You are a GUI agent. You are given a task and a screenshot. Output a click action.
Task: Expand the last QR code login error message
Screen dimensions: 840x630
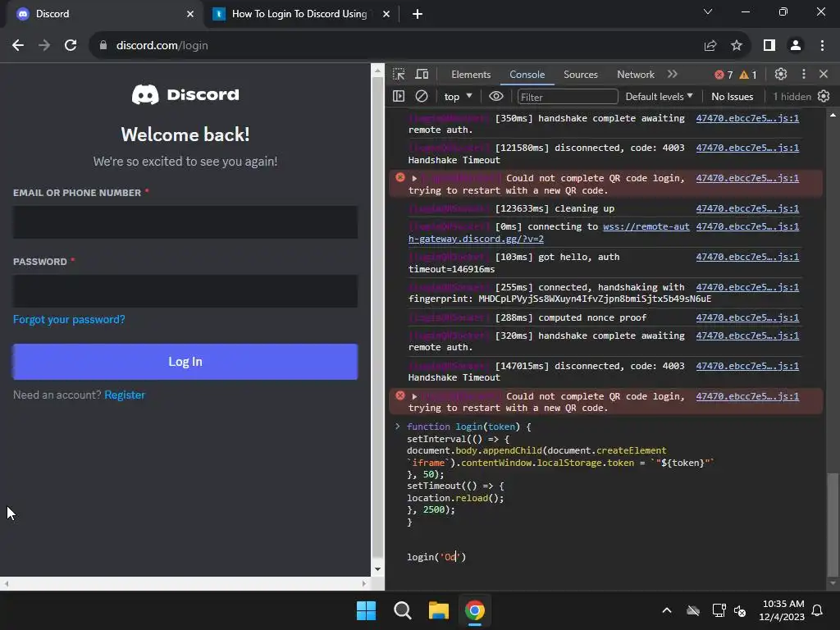[414, 396]
